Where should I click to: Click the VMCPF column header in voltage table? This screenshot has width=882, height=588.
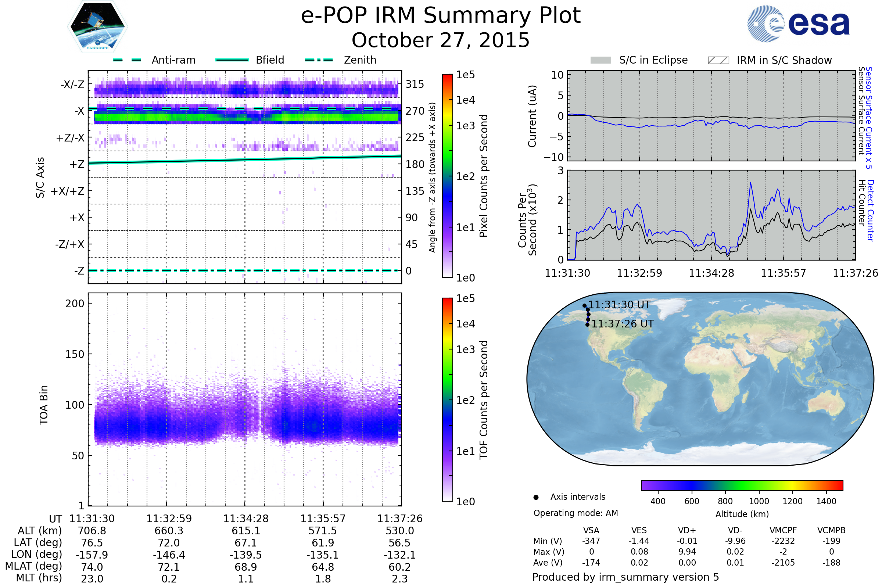tap(783, 530)
